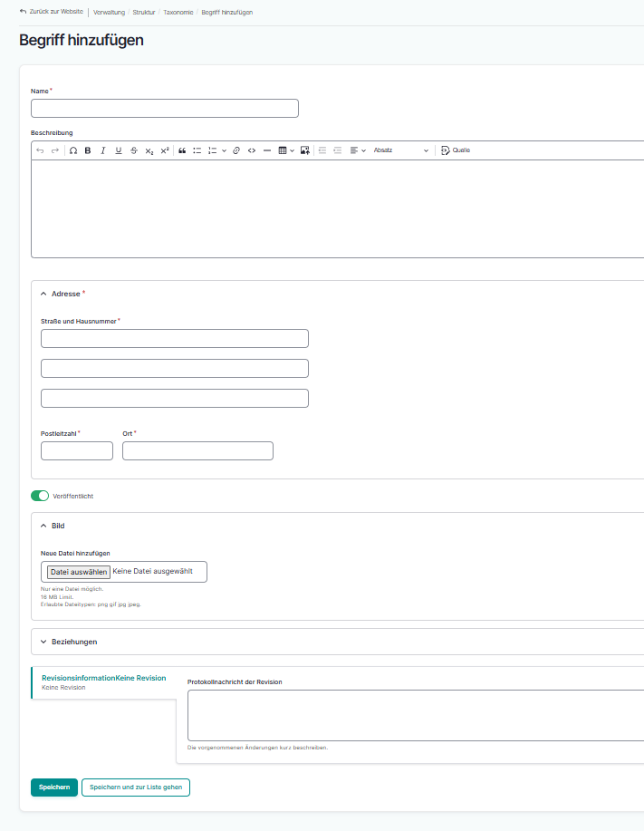
Task: Insert a link using the link icon
Action: [236, 150]
